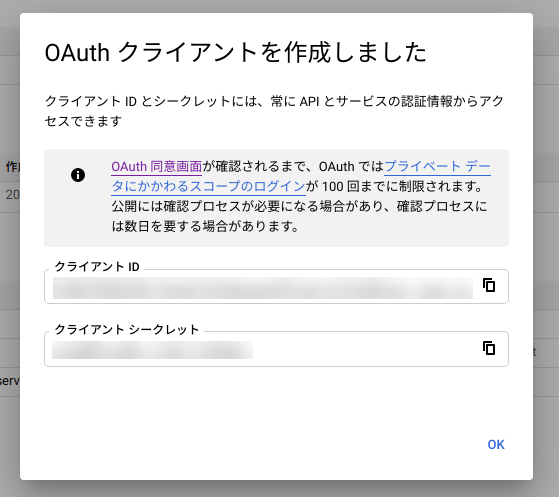Click the description about API とサービスの認証情報
This screenshot has width=559, height=497.
coord(274,111)
